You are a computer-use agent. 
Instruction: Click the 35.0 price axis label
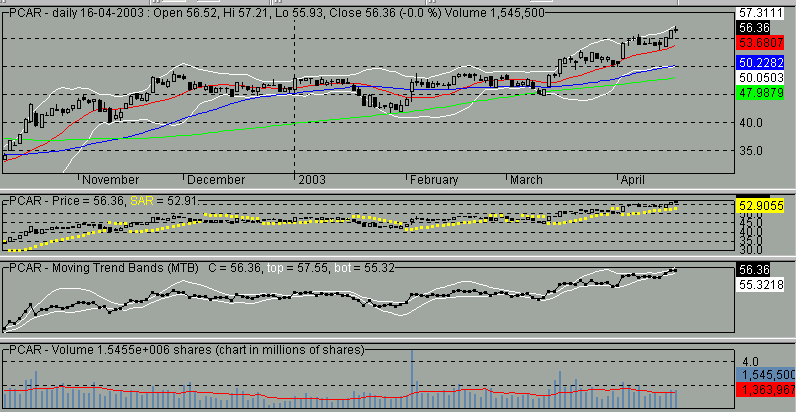point(749,151)
